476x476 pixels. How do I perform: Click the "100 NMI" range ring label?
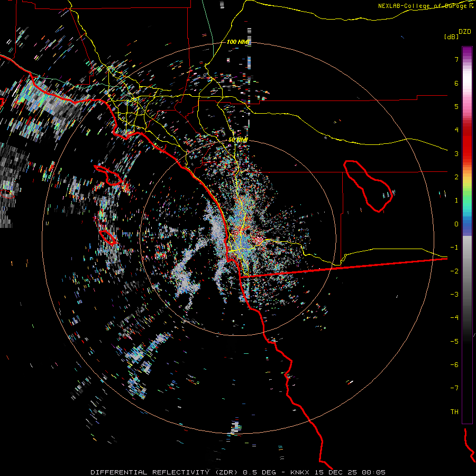point(239,42)
